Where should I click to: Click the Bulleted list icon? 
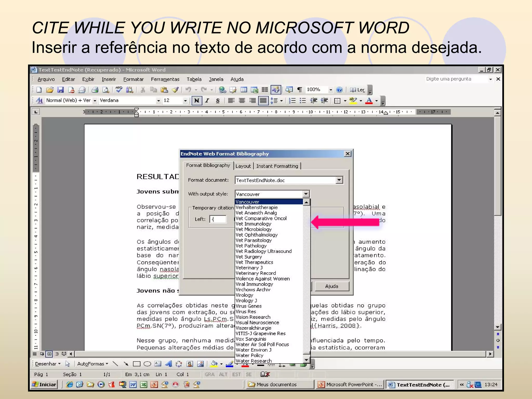point(303,100)
